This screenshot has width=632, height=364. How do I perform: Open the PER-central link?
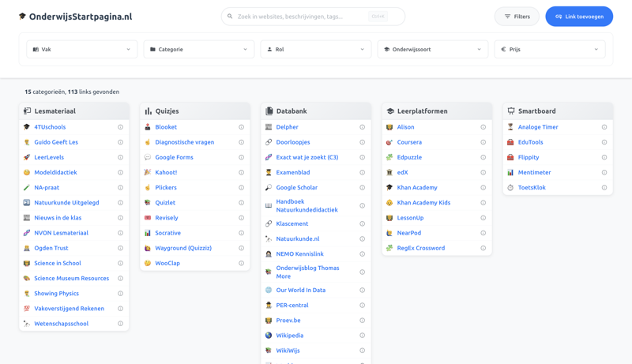coord(292,306)
